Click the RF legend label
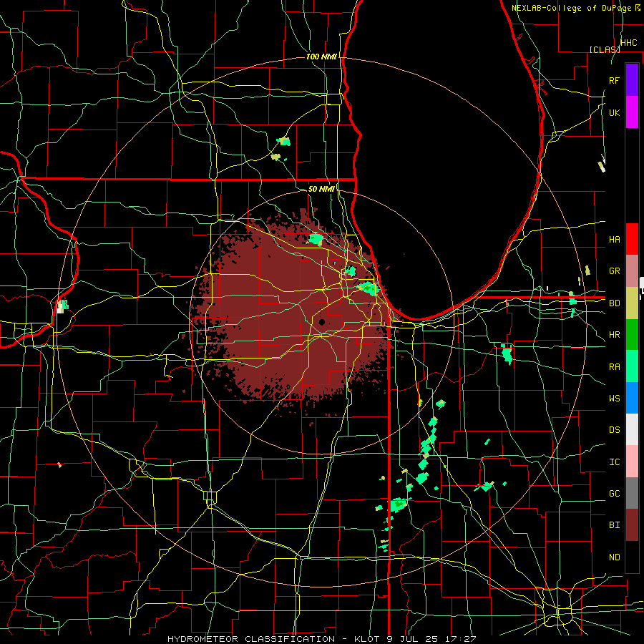The height and width of the screenshot is (644, 644). coord(615,80)
